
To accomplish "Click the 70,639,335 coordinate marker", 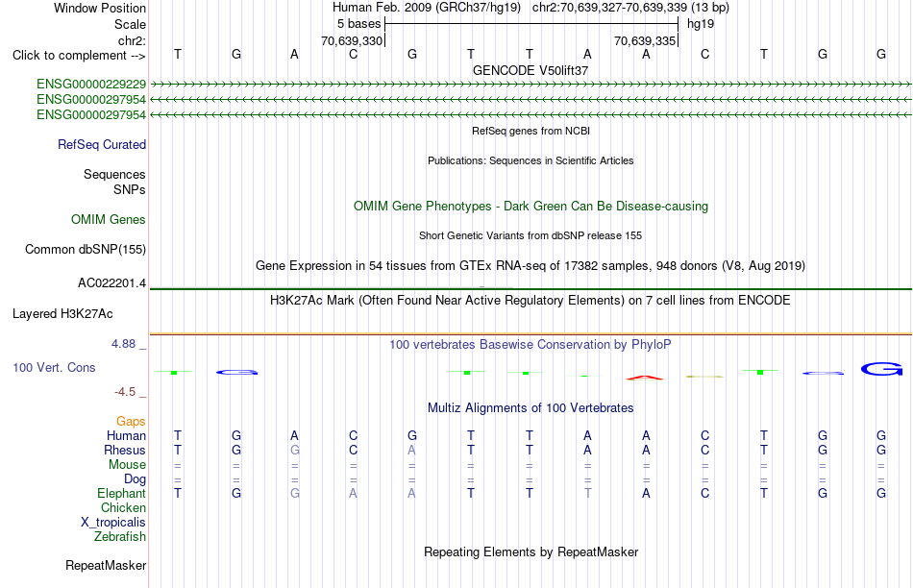I will point(645,40).
